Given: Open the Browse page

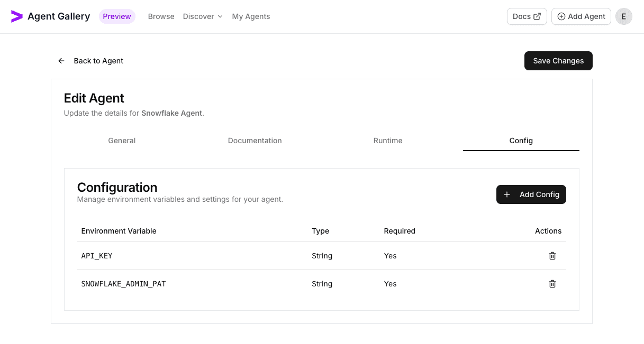Looking at the screenshot, I should coord(161,16).
